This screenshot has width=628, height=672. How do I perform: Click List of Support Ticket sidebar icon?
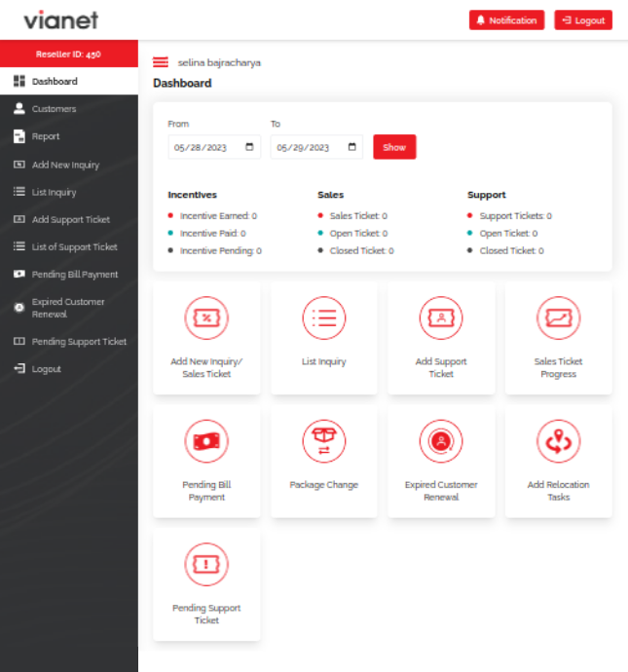click(19, 246)
